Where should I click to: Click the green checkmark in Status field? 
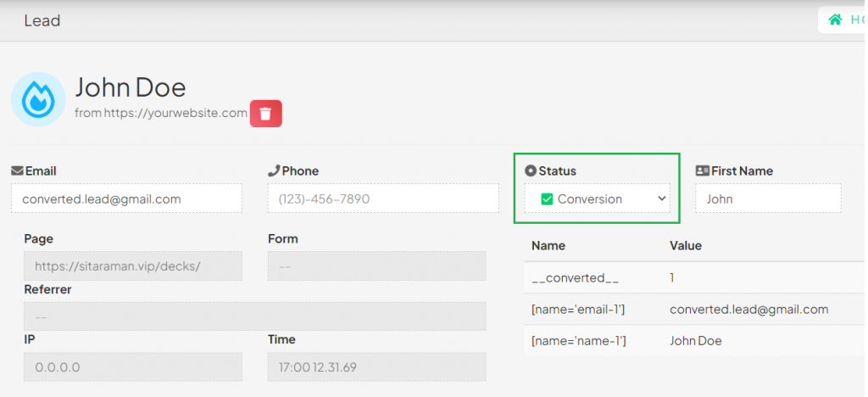click(547, 198)
